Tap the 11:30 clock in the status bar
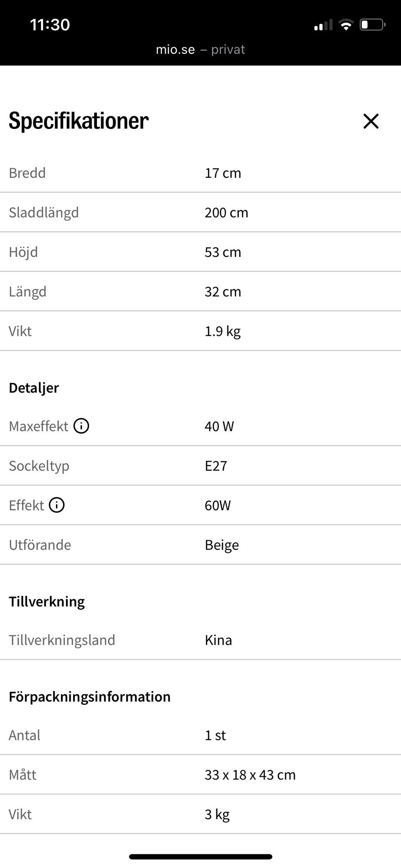The image size is (401, 868). (50, 25)
